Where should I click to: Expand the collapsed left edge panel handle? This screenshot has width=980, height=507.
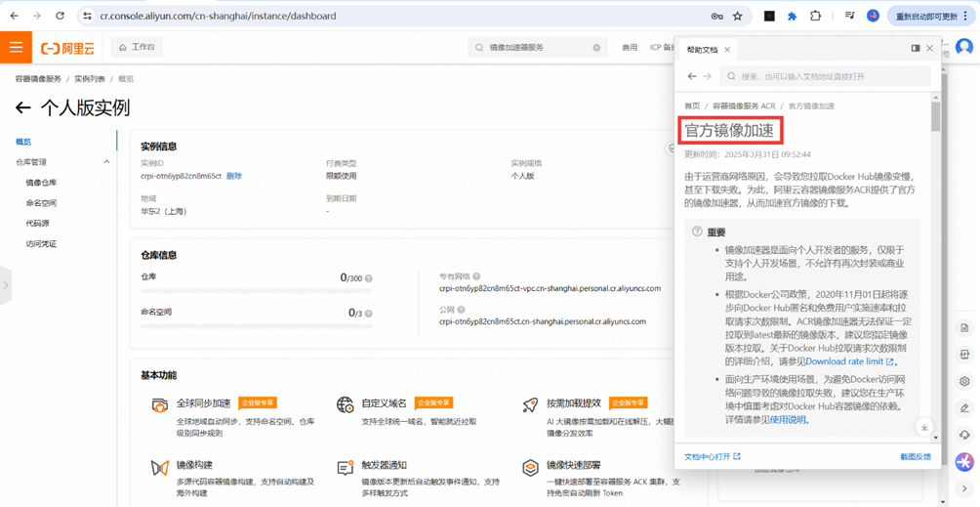(x=6, y=285)
